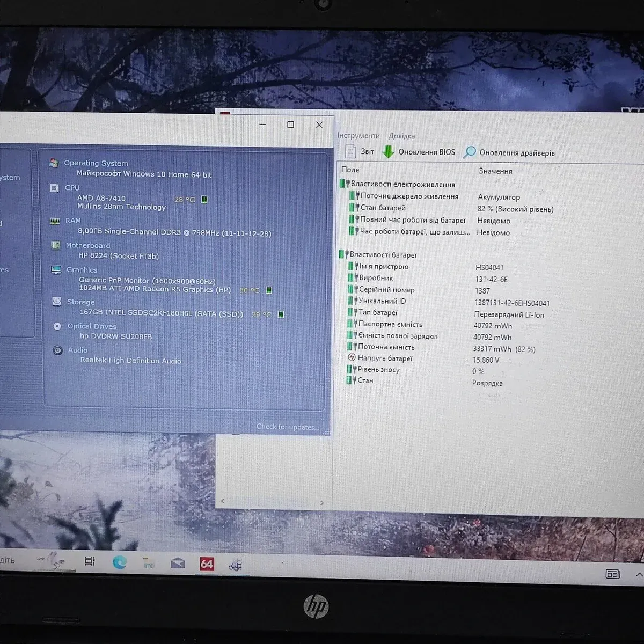The width and height of the screenshot is (644, 644).
Task: Click the Storage drive icon
Action: click(x=56, y=302)
